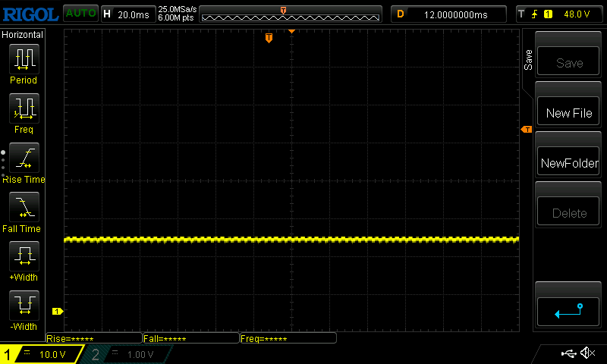This screenshot has height=364, width=607.
Task: Click the Delete button
Action: pyautogui.click(x=568, y=212)
